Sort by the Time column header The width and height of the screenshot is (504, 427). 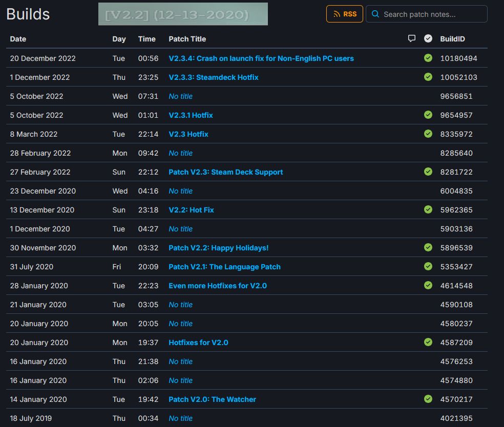pyautogui.click(x=146, y=39)
